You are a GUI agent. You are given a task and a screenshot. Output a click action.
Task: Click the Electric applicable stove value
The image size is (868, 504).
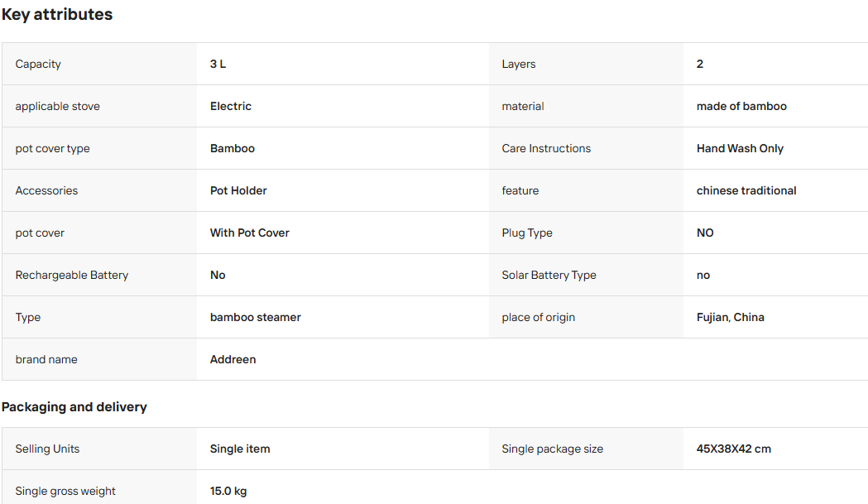pos(231,106)
